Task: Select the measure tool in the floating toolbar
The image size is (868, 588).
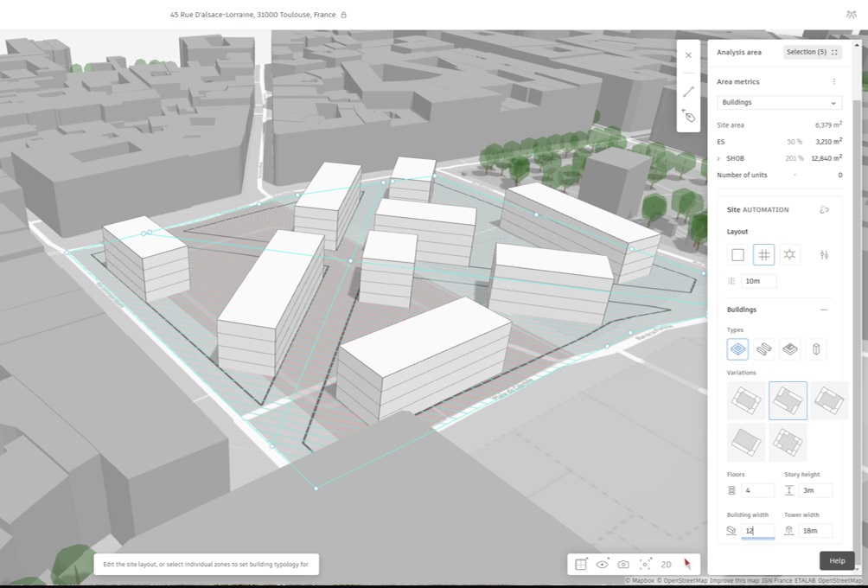Action: (688, 91)
